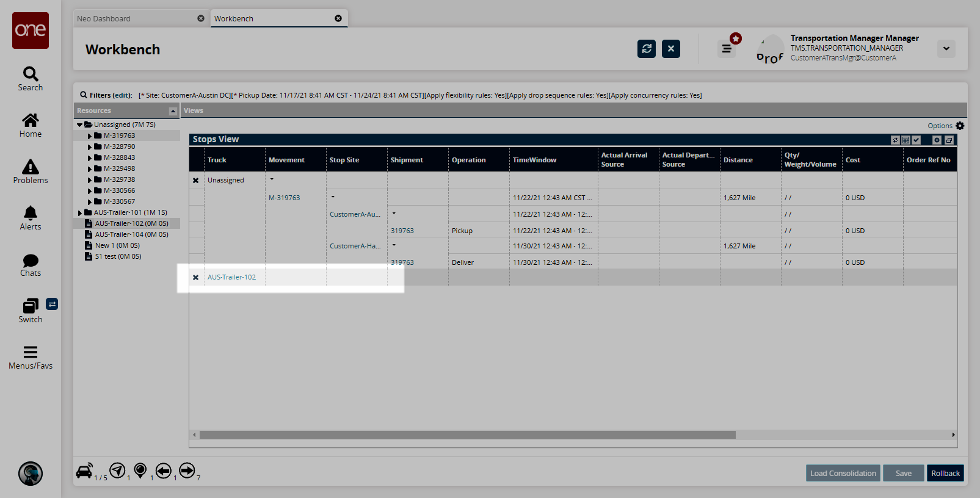Open the Menus/Favs hamburger menu
Viewport: 980px width, 498px height.
point(31,357)
